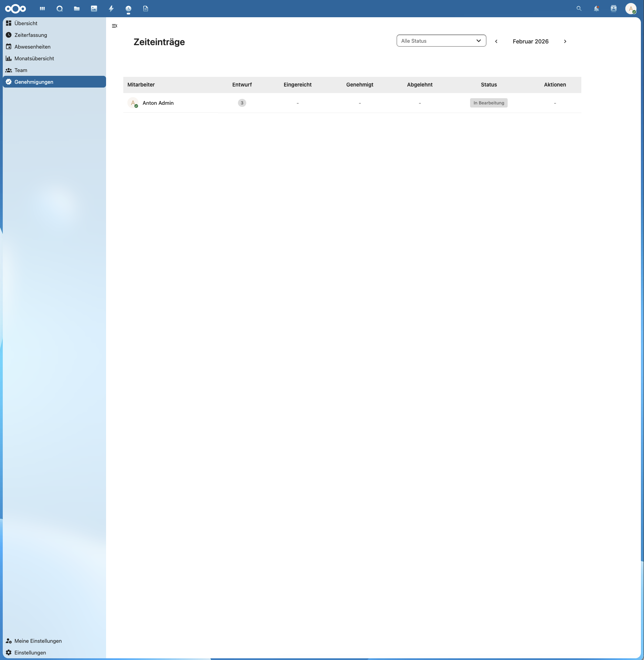The image size is (644, 660).
Task: Open the Files app icon
Action: coord(76,8)
